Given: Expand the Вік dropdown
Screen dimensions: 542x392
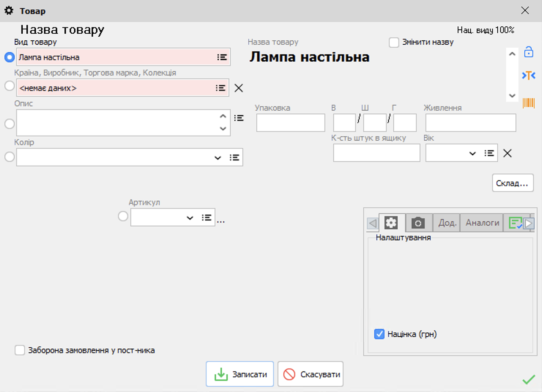Looking at the screenshot, I should [472, 153].
